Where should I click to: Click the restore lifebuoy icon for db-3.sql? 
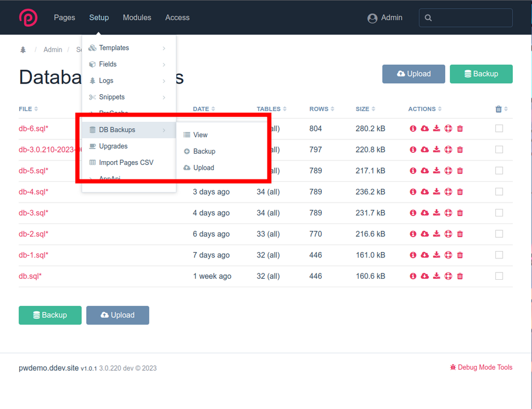click(448, 213)
